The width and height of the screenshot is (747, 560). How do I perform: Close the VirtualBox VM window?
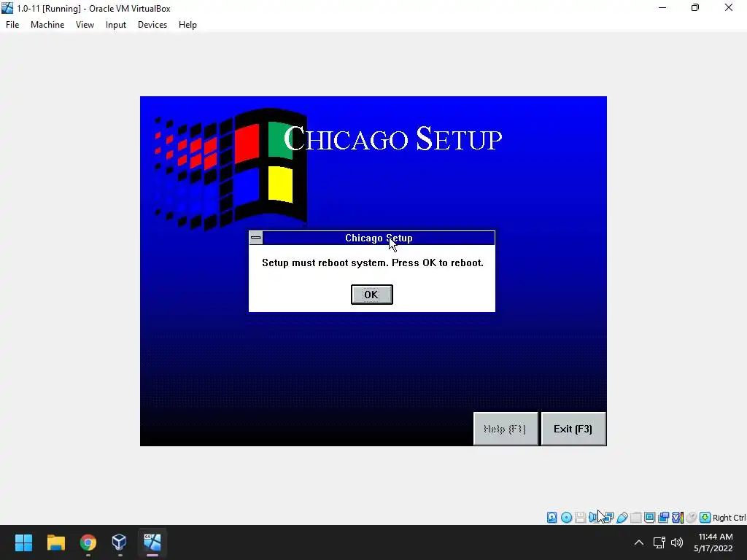(x=729, y=7)
